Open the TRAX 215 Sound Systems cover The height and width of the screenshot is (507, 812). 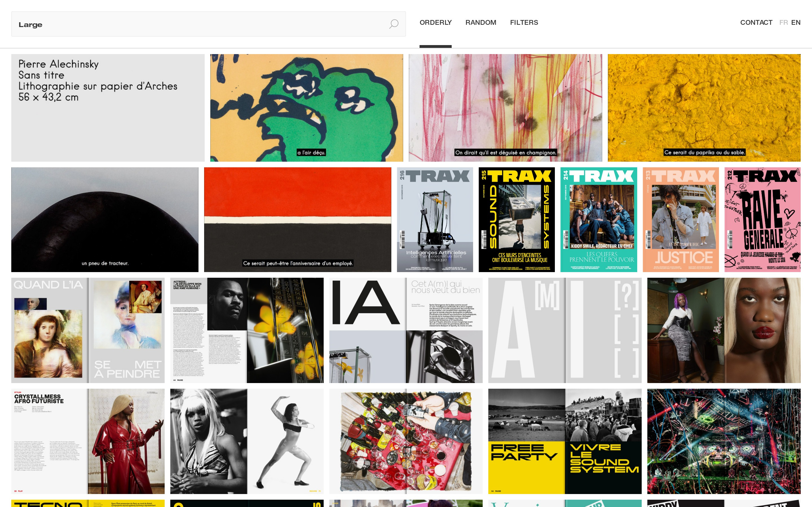(517, 220)
